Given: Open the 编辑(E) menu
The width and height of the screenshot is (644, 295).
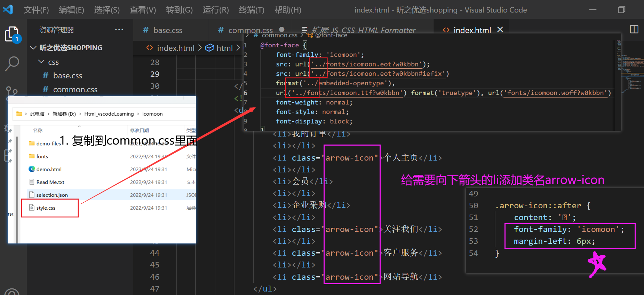Looking at the screenshot, I should (71, 10).
